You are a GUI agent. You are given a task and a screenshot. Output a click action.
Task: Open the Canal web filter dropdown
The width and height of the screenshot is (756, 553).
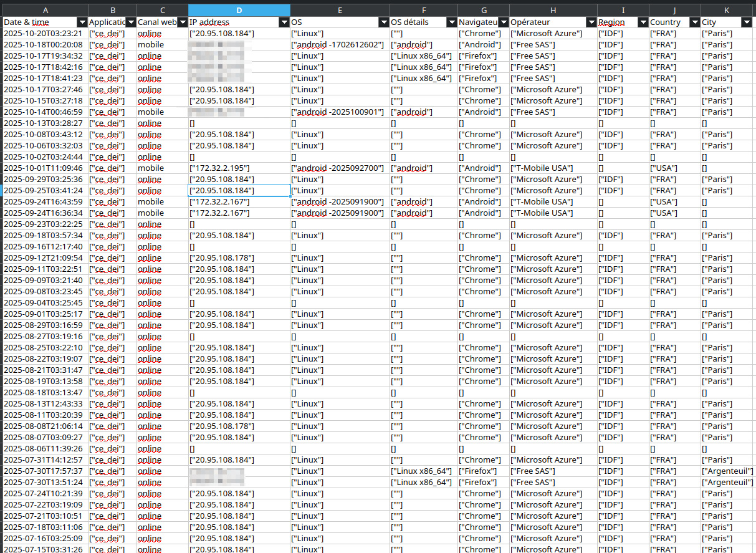(183, 22)
